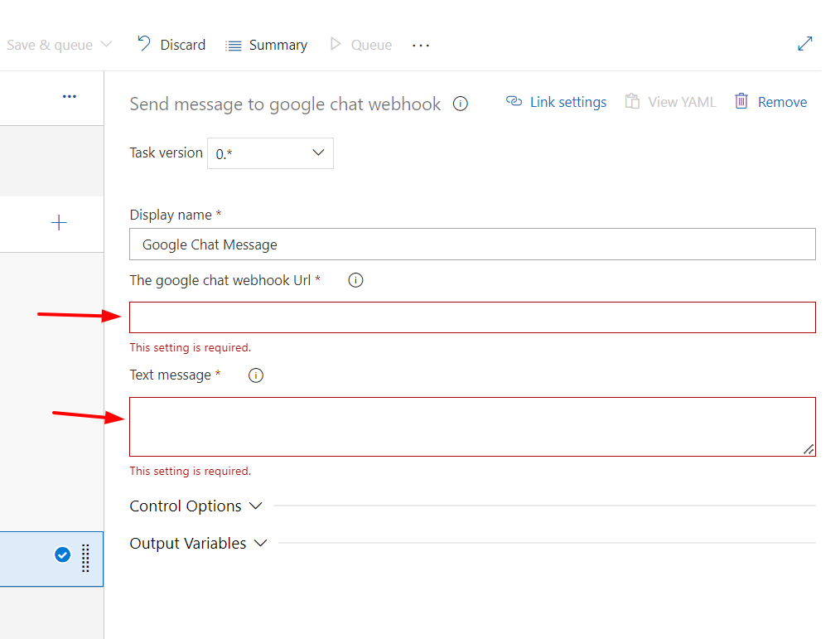Click the Link settings link
The image size is (840, 639).
click(556, 102)
